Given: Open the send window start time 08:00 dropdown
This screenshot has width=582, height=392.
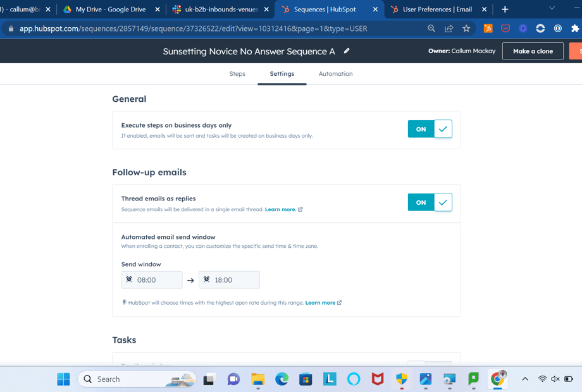Looking at the screenshot, I should tap(152, 280).
